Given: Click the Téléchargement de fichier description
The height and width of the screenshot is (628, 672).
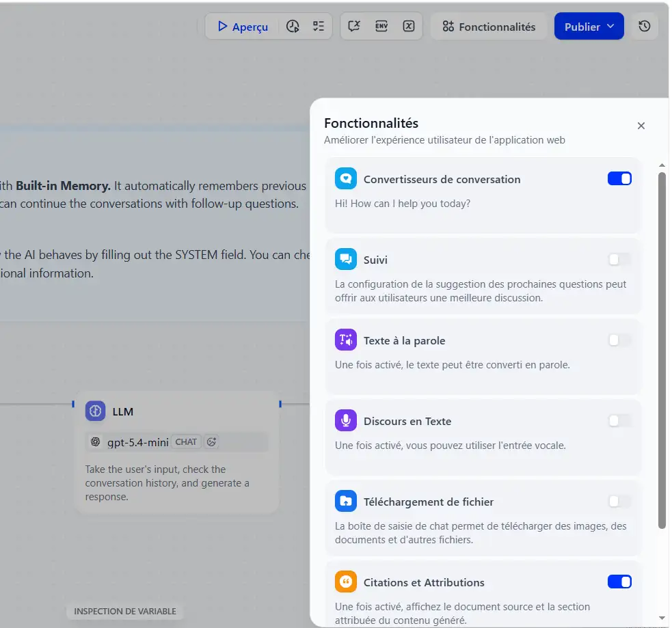Looking at the screenshot, I should 481,533.
